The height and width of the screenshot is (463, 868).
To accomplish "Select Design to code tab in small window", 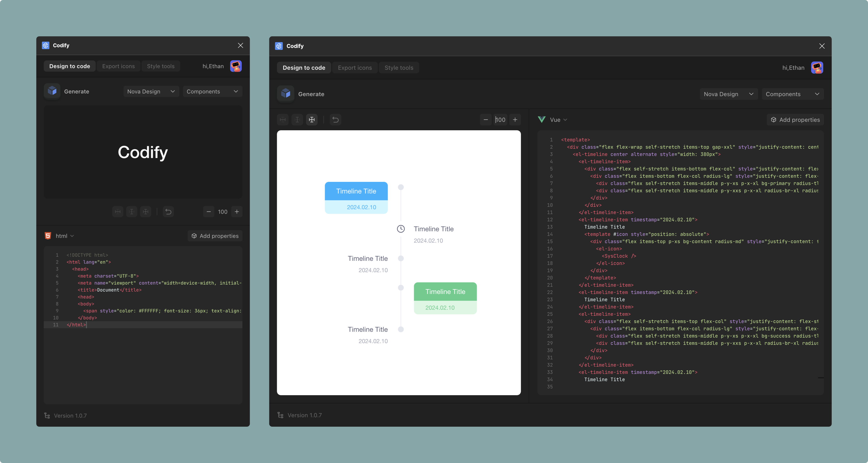I will point(70,66).
